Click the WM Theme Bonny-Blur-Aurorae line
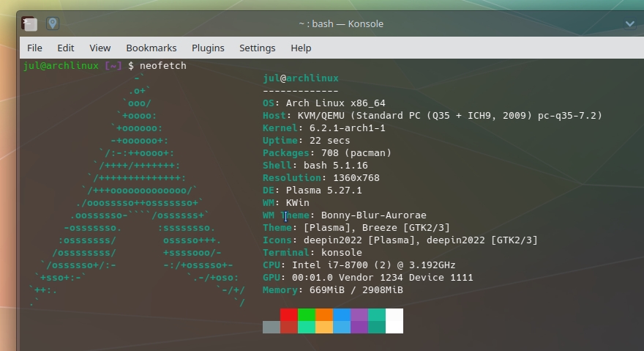Viewport: 644px width, 351px height. coord(344,215)
